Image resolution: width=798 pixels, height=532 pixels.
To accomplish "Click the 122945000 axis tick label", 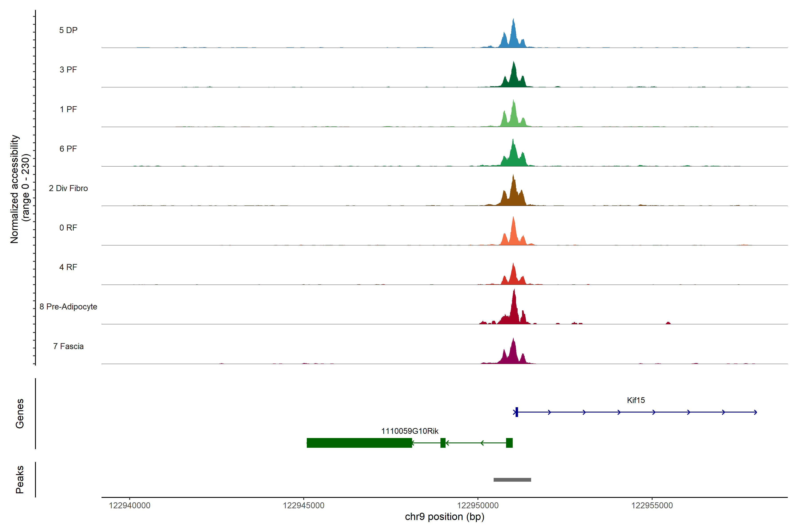I will coord(304,506).
